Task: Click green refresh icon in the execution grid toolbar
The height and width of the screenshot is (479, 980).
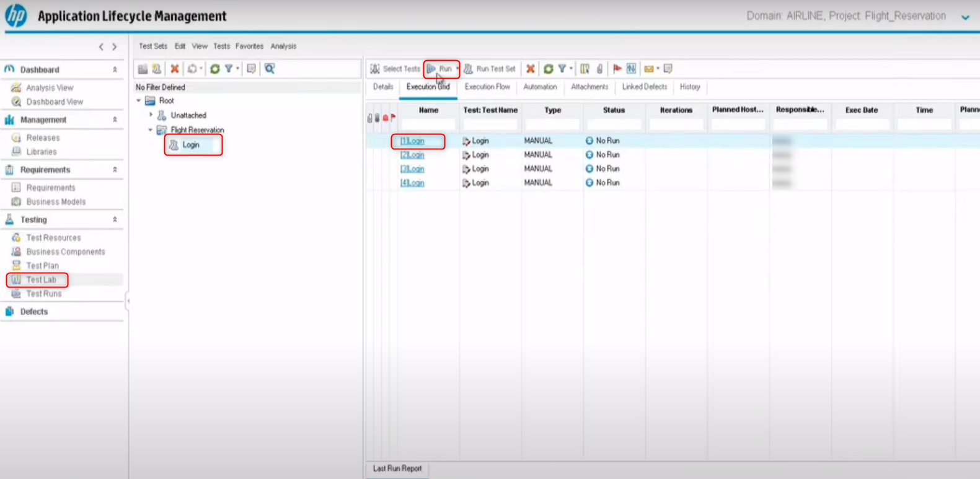Action: tap(548, 69)
